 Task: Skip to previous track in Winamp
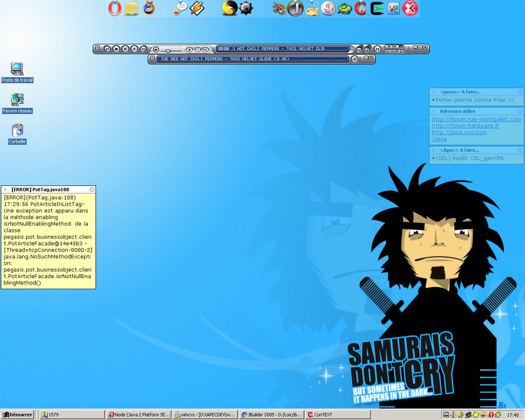tap(107, 49)
